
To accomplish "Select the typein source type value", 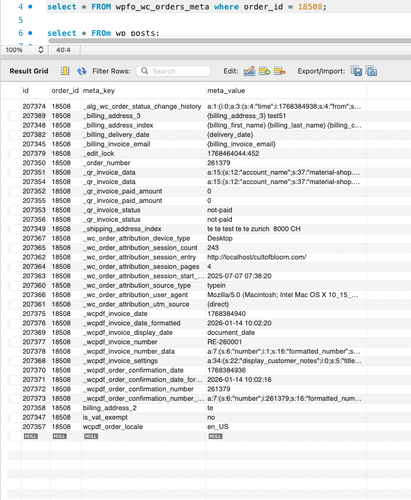I will (x=286, y=285).
